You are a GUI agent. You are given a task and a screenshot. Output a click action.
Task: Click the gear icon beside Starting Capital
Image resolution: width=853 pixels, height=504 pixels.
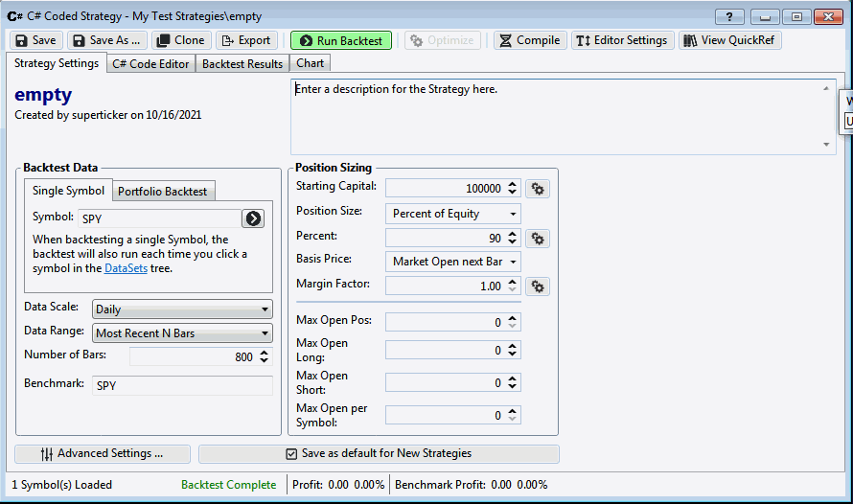click(x=538, y=189)
